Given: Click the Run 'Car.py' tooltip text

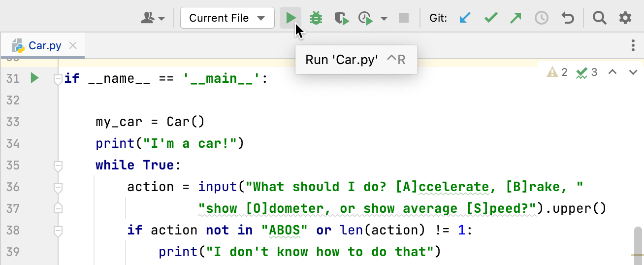Looking at the screenshot, I should click(x=342, y=60).
